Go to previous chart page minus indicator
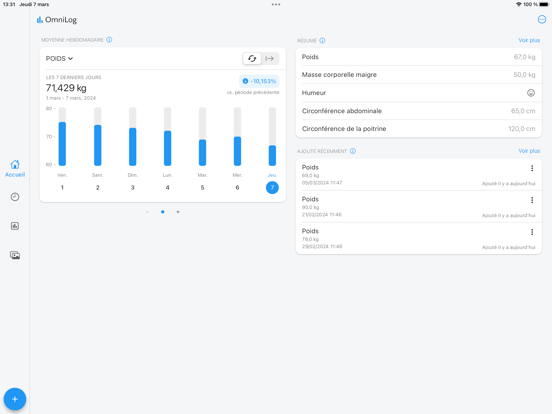 point(147,212)
